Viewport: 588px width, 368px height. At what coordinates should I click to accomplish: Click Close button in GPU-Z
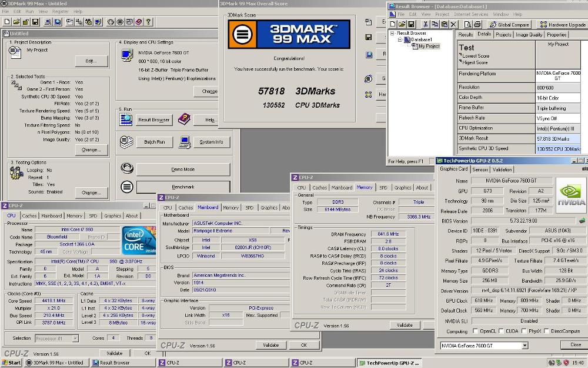(575, 344)
